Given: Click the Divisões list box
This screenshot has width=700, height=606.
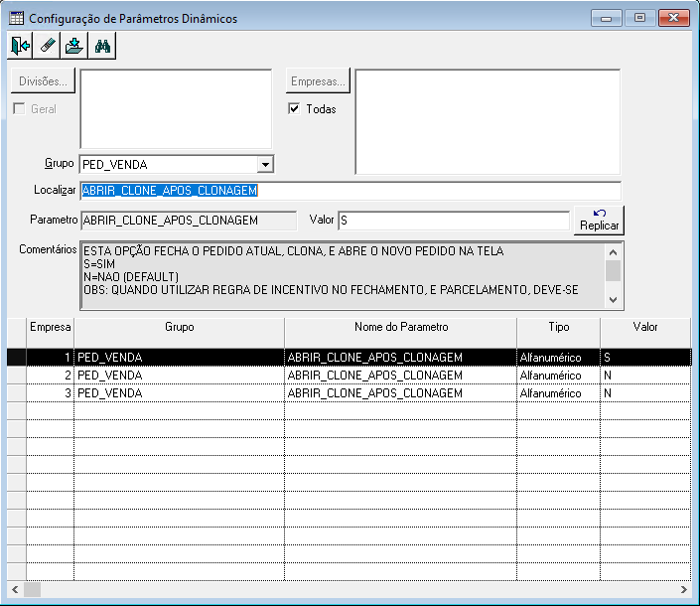Looking at the screenshot, I should [x=176, y=108].
